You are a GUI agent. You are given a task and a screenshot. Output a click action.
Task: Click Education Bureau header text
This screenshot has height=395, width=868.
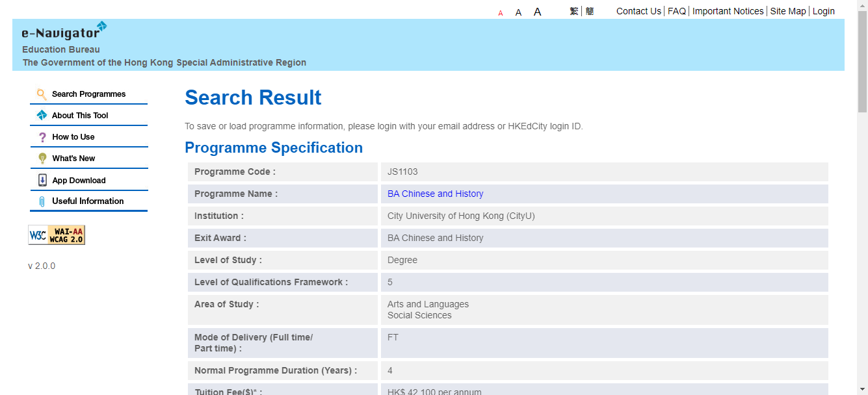[61, 49]
